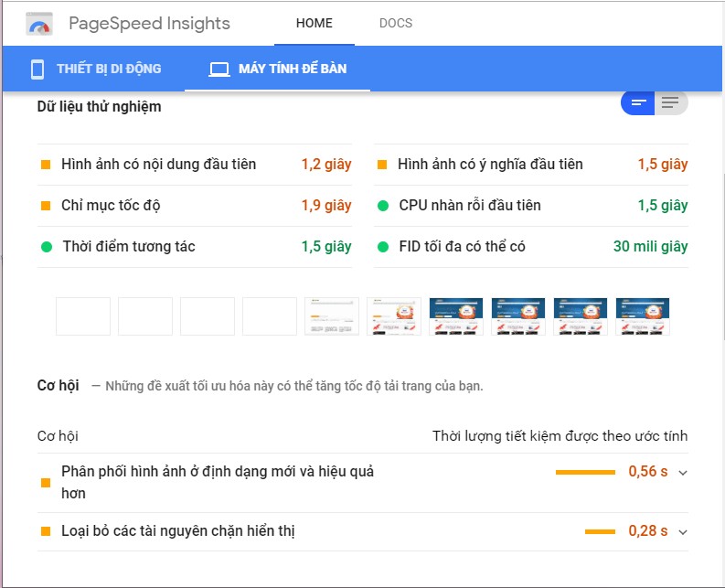The image size is (725, 588).
Task: Click 'Loại bỏ các tài nguyên chặn hiển thị' row
Action: (x=362, y=531)
